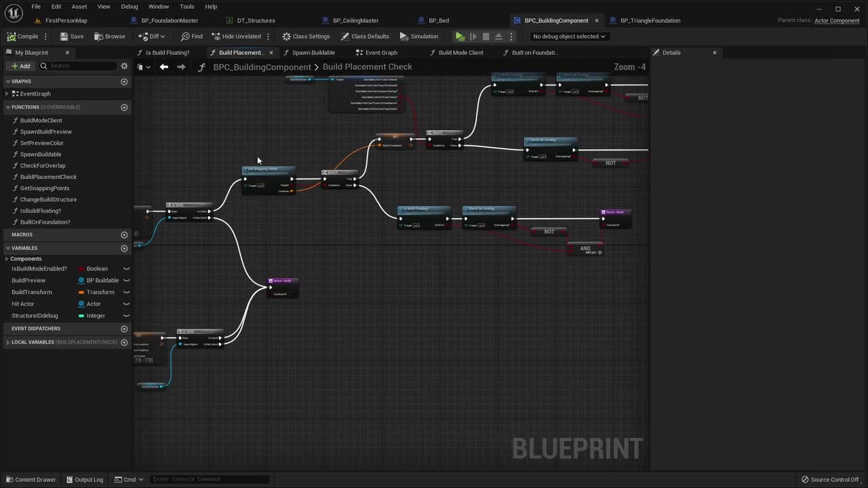Add a new variable
This screenshot has width=868, height=488.
pos(124,248)
